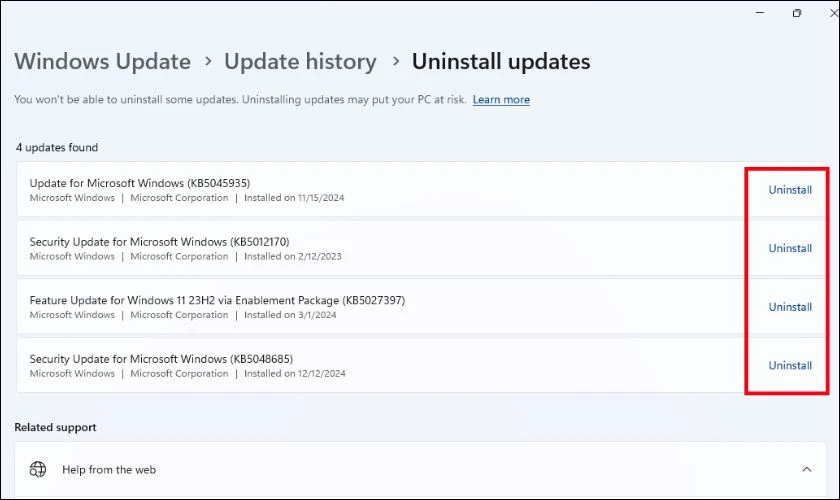Click the '4 updates found' label

(x=57, y=147)
